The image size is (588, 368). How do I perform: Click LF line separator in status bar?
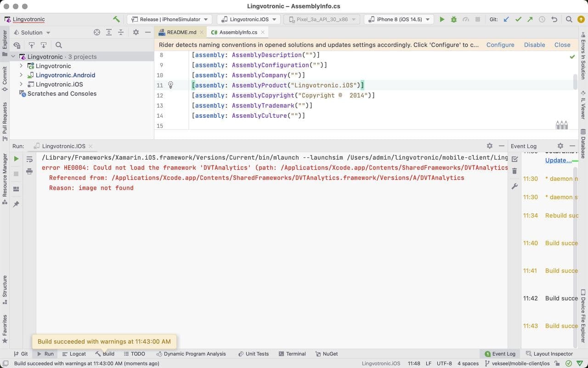pyautogui.click(x=429, y=363)
